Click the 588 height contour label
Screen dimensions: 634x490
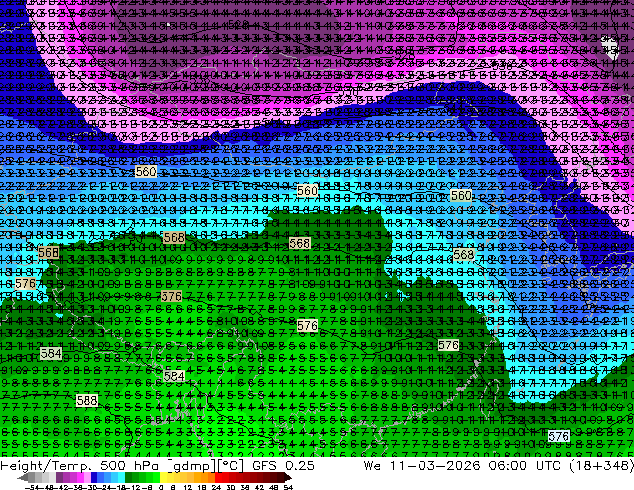click(87, 401)
